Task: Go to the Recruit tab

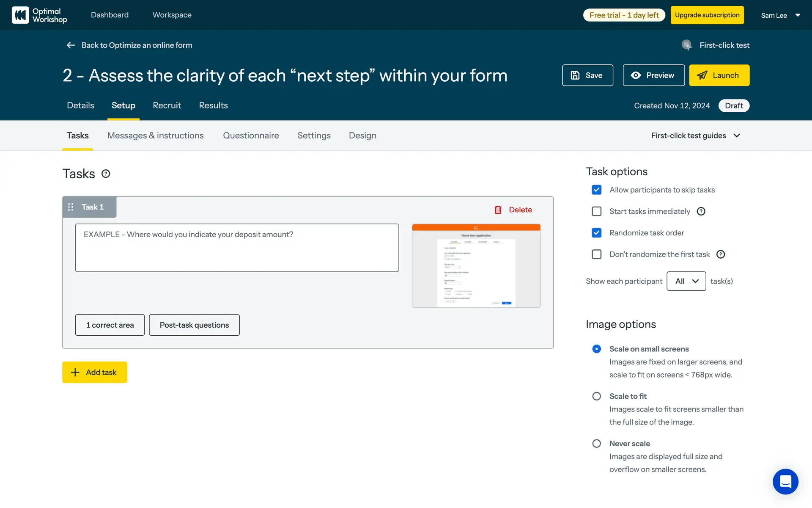Action: [x=167, y=105]
